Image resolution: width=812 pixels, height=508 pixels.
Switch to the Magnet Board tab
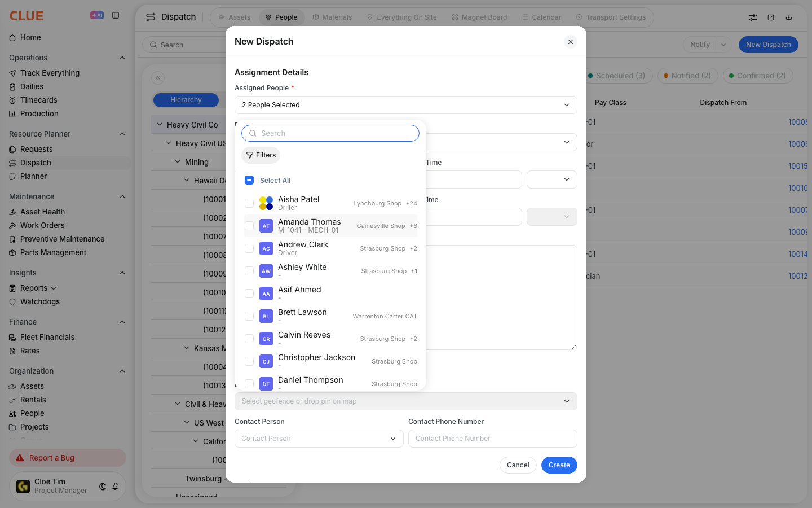(479, 17)
